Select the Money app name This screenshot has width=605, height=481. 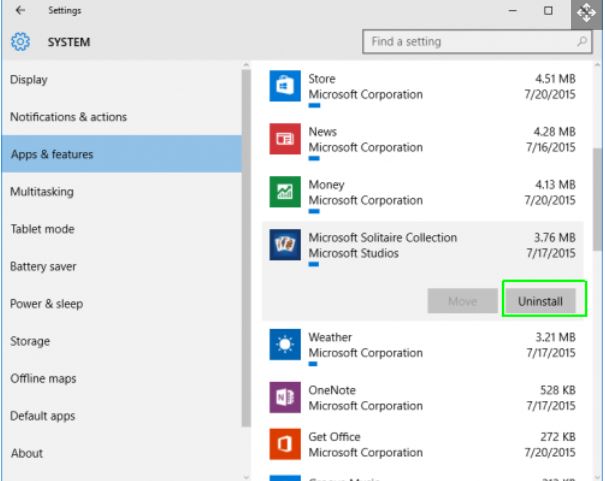tap(326, 185)
